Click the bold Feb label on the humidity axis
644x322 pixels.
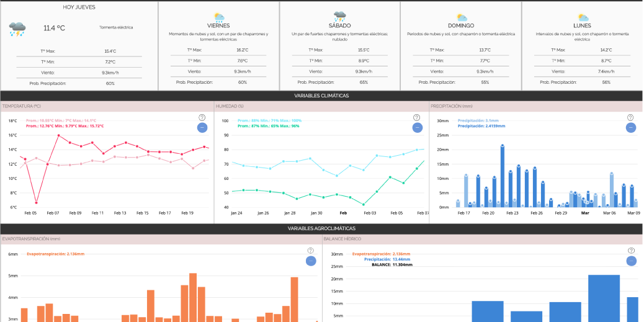point(343,213)
